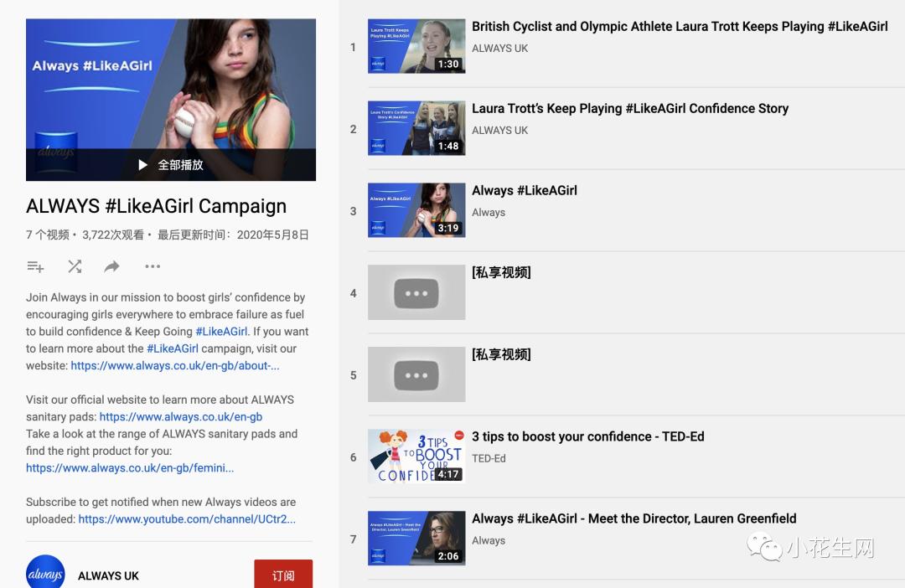This screenshot has height=588, width=905.
Task: Open thumbnail of Confidence Story video 1:48
Action: pyautogui.click(x=416, y=128)
